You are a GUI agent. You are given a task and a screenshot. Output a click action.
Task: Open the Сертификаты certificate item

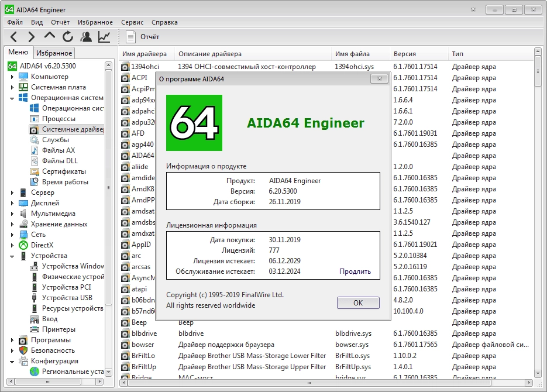click(34, 171)
